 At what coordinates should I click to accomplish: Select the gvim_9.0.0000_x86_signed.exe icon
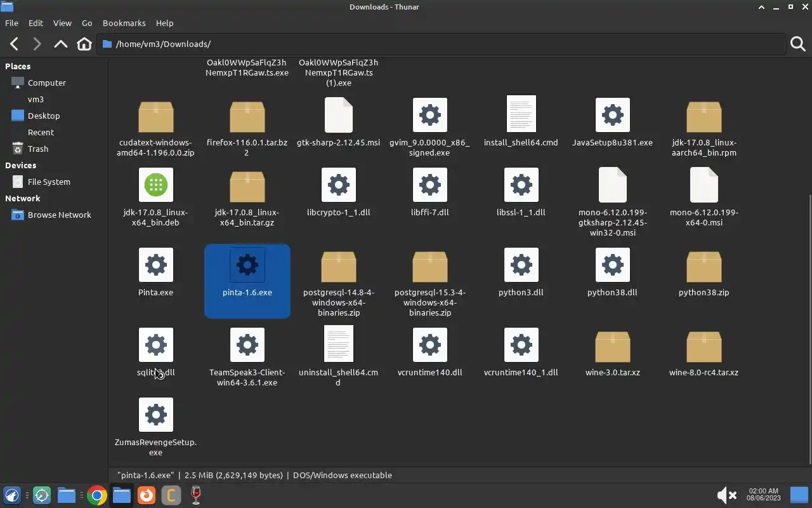pos(430,115)
